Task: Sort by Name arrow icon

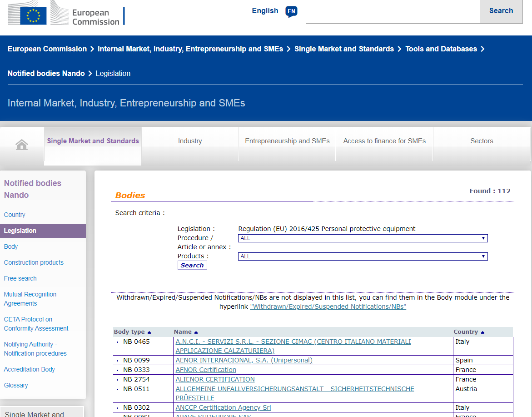Action: point(196,332)
